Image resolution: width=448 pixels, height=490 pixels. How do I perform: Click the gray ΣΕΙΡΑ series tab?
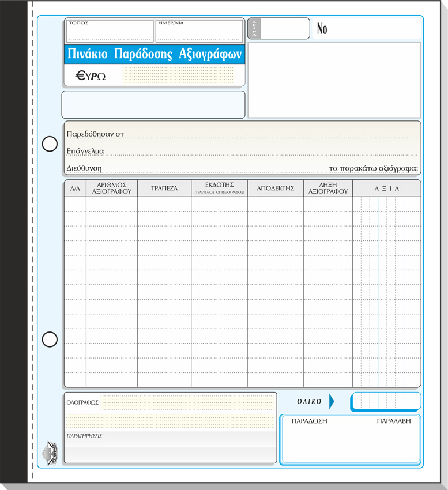254,28
